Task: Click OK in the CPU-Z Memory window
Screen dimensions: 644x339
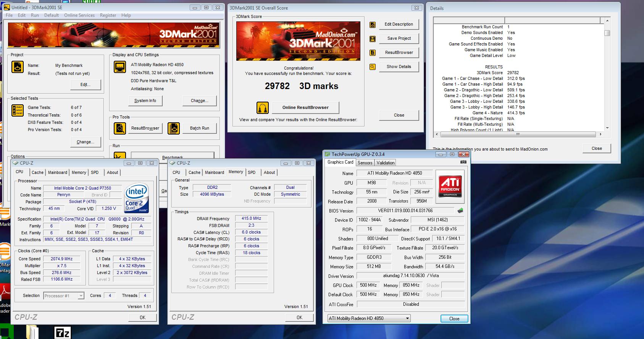Action: coord(299,318)
